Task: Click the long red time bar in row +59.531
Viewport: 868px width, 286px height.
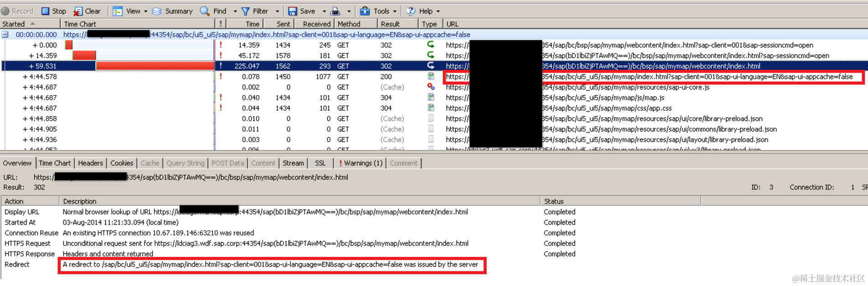Action: [x=155, y=66]
